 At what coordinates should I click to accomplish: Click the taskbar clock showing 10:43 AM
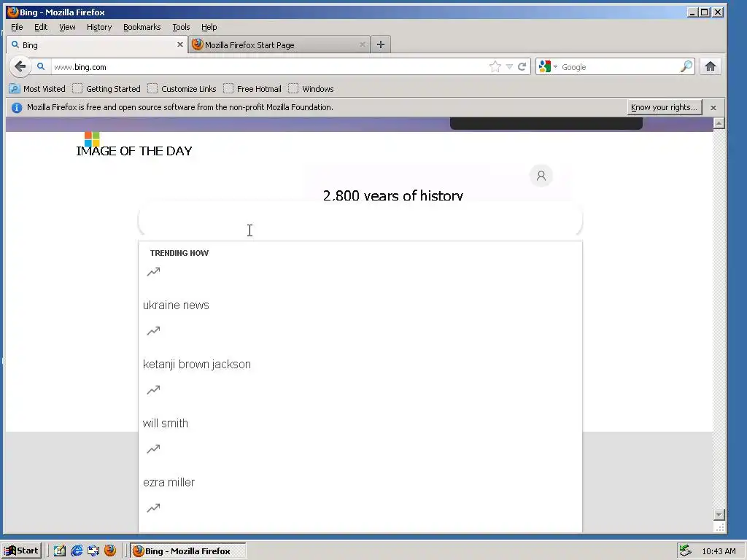pos(719,551)
